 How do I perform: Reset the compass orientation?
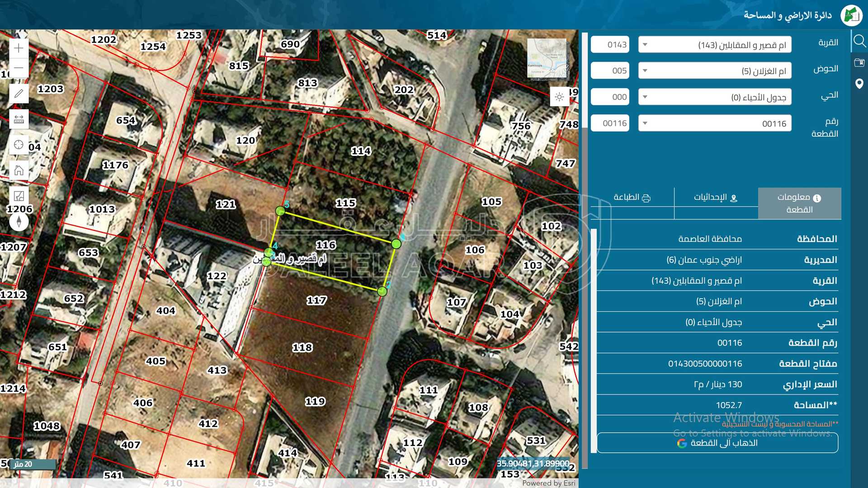tap(19, 221)
